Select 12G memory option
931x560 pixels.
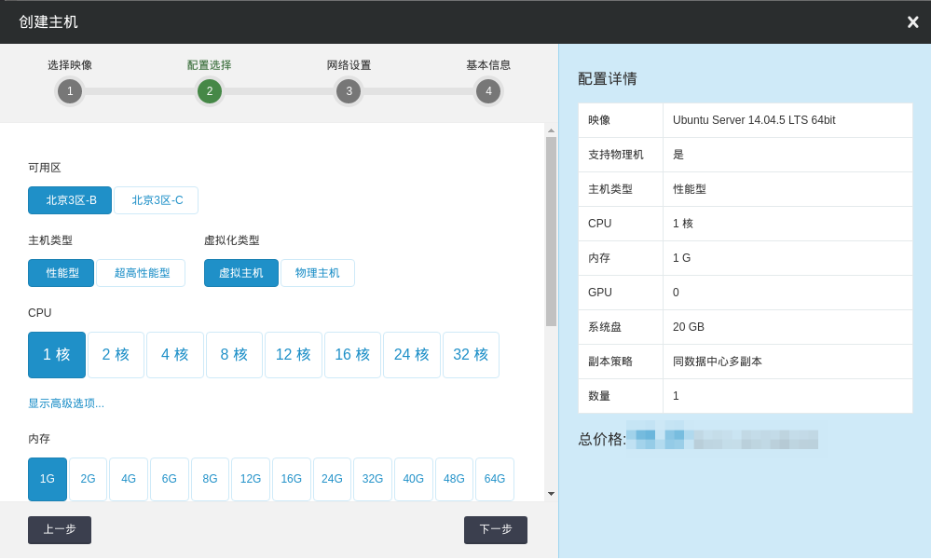click(x=251, y=479)
